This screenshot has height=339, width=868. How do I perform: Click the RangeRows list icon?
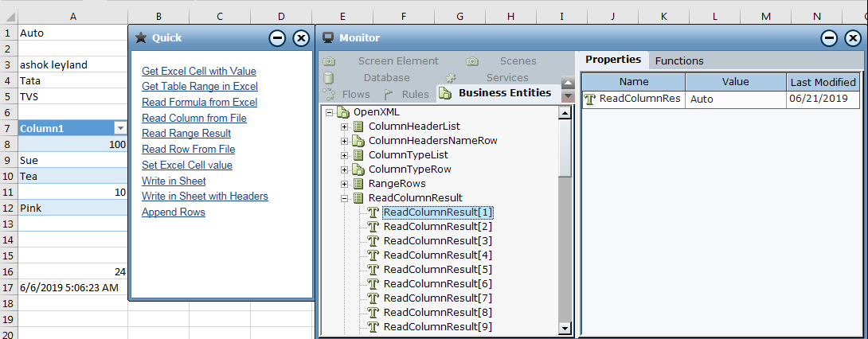[x=358, y=184]
